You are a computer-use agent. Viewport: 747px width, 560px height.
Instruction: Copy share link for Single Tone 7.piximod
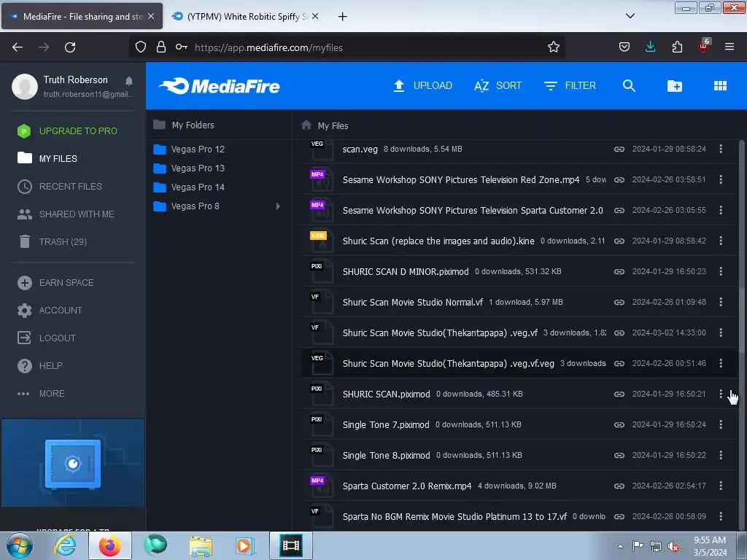click(619, 425)
